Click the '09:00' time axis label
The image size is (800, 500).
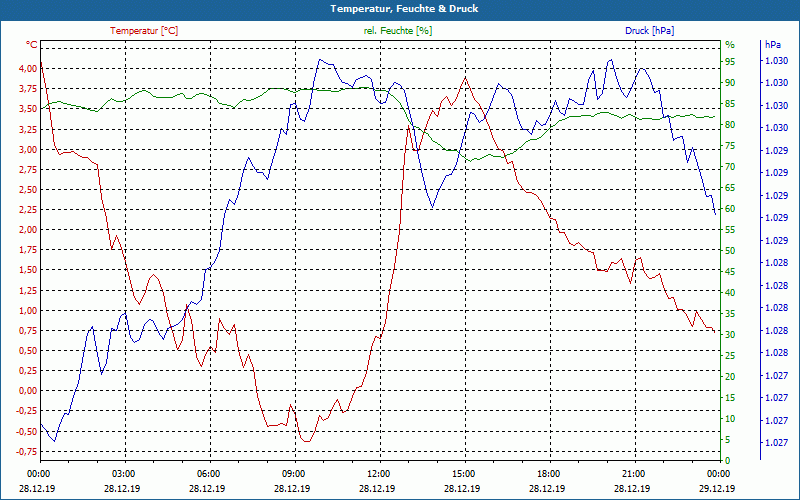tap(292, 473)
